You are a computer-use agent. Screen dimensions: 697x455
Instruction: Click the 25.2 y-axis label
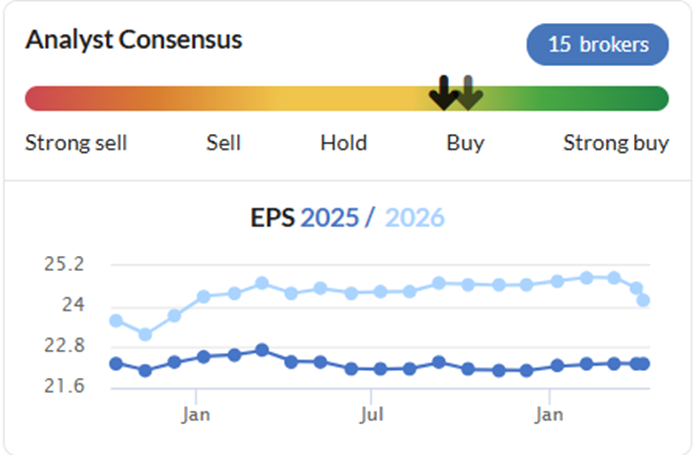pos(64,264)
